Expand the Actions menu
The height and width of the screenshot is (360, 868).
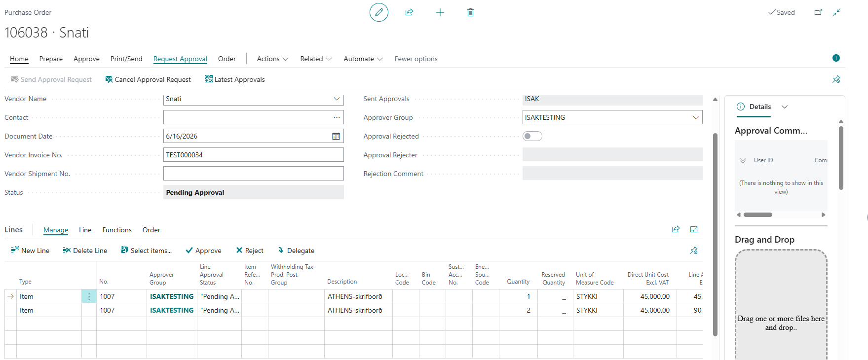pos(272,59)
